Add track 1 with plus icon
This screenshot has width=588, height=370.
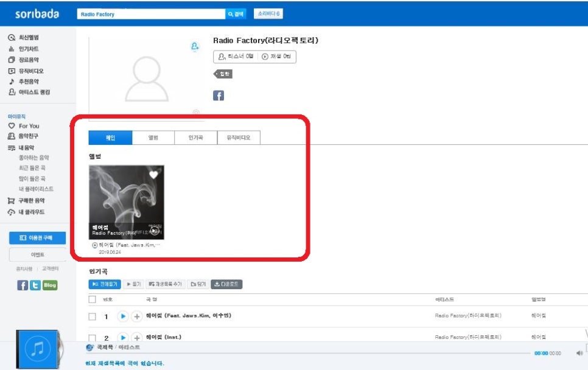click(137, 316)
